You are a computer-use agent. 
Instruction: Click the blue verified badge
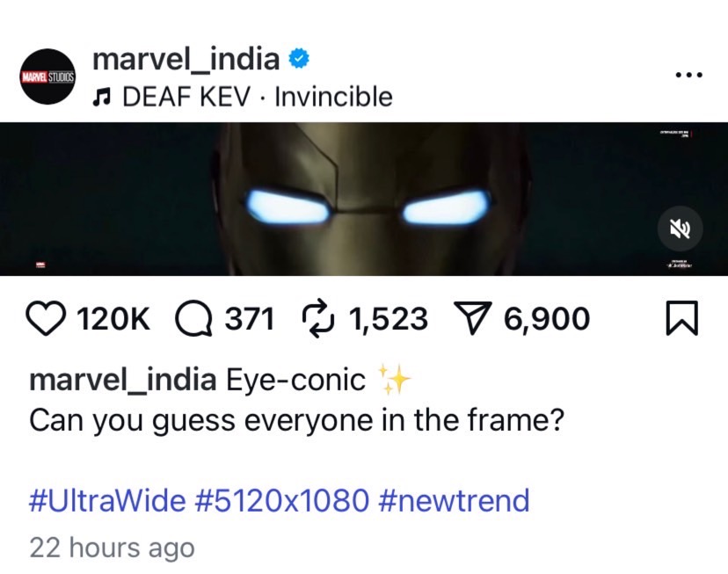pos(297,60)
